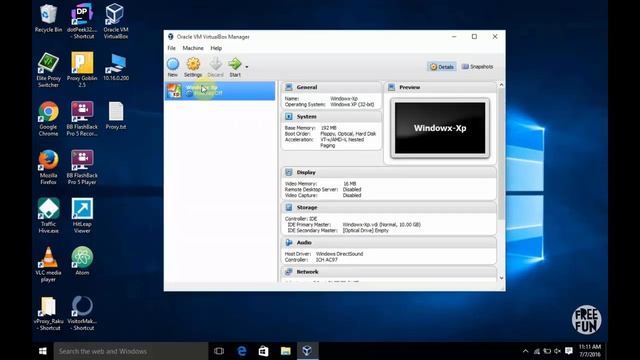
Task: Open Windows Store from taskbar
Action: 263,351
